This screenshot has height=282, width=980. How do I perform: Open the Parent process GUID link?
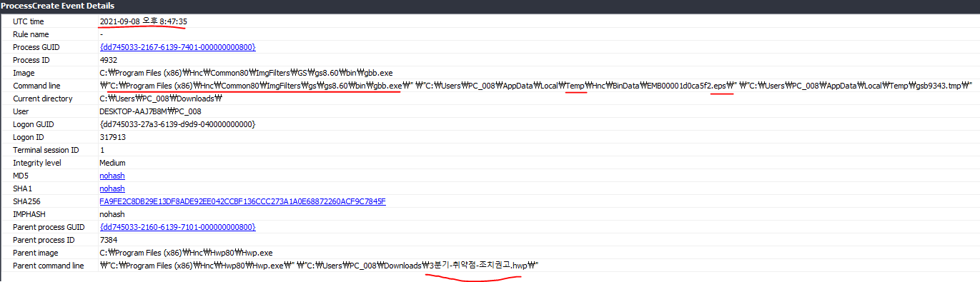pyautogui.click(x=177, y=227)
